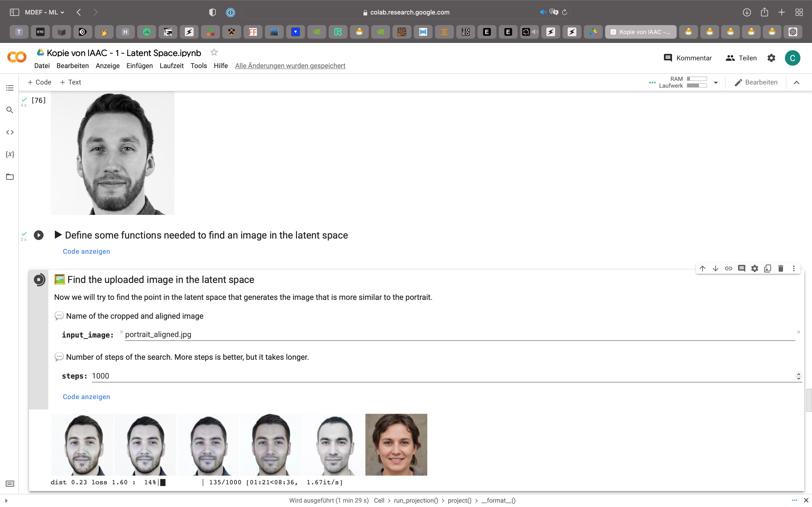Mute the colab tab audio in address bar
The image size is (812, 507).
coord(542,12)
